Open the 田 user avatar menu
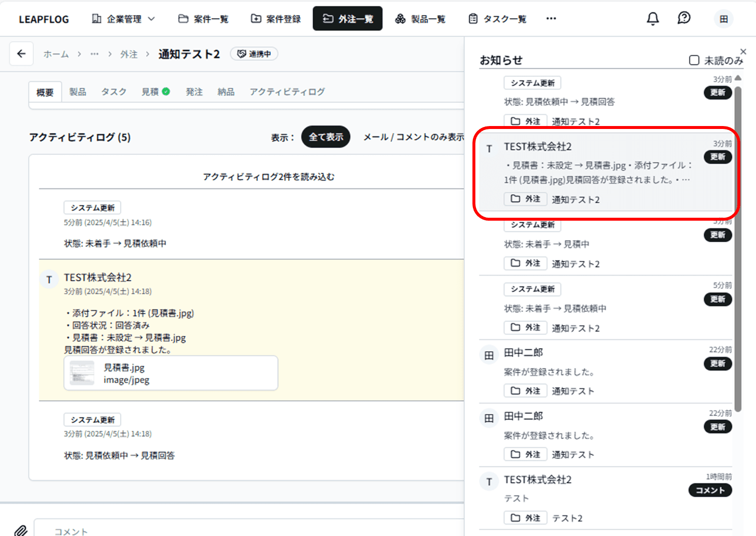756x536 pixels. click(x=723, y=19)
